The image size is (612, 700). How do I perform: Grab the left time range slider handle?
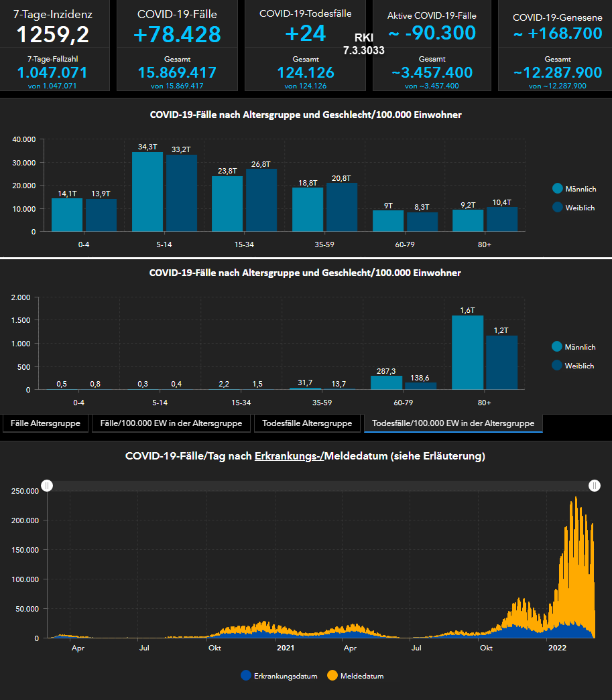47,486
